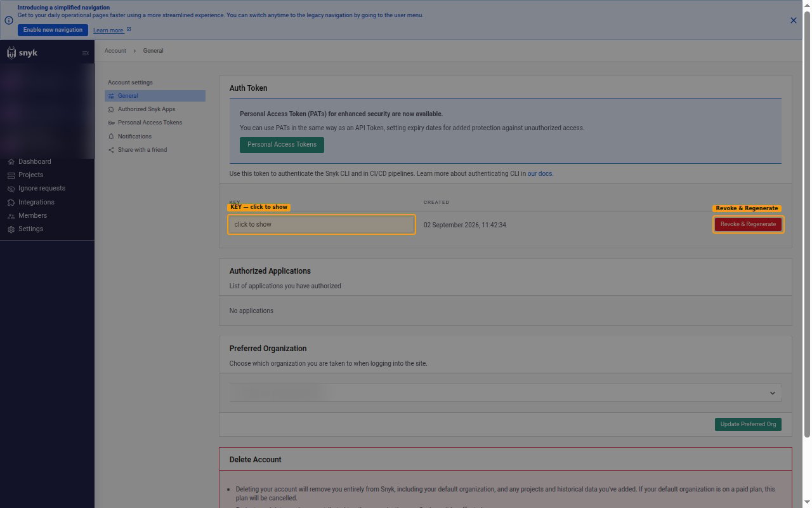Open the our docs link

(x=540, y=173)
